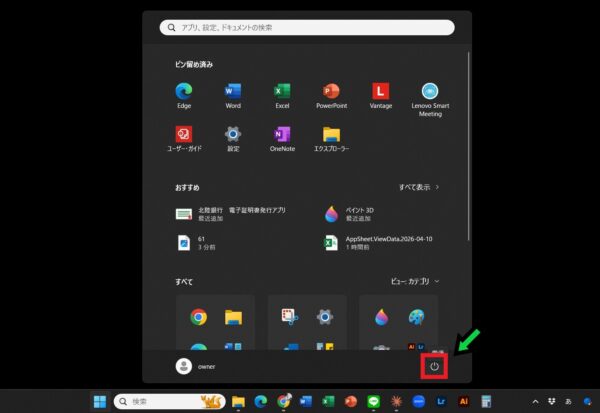Open Dropbox from the system tray

coord(551,402)
